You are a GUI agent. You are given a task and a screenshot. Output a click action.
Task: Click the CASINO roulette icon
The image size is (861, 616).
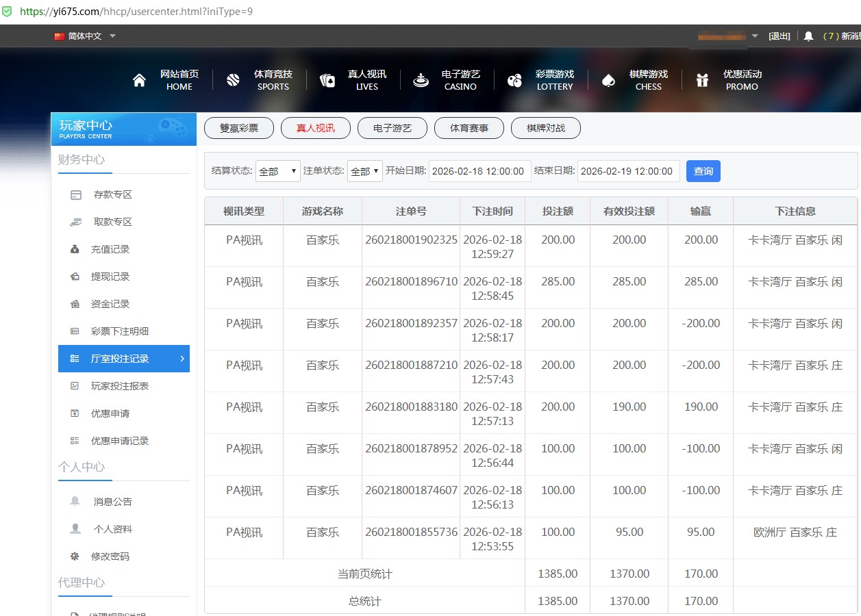click(420, 79)
